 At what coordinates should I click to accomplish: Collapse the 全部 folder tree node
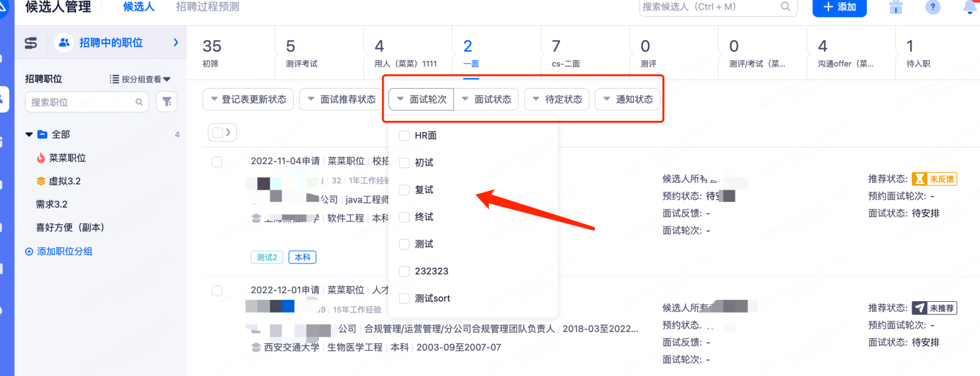[29, 135]
